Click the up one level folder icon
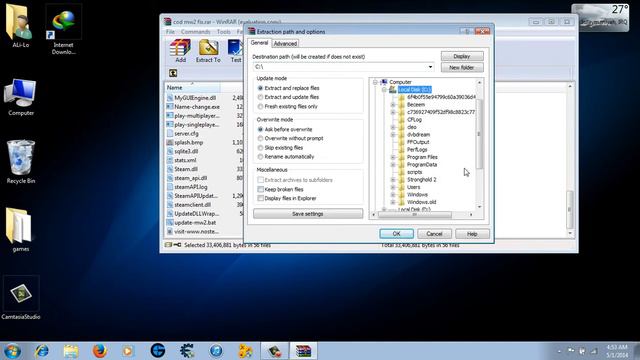Screen dimensions: 640x360 [x=173, y=73]
